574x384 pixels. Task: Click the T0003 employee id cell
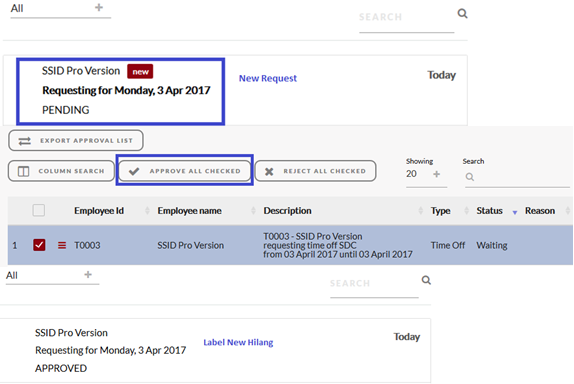[x=87, y=245]
